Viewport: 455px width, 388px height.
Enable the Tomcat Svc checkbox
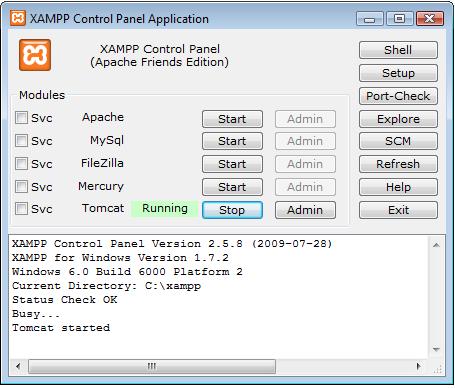click(x=21, y=209)
